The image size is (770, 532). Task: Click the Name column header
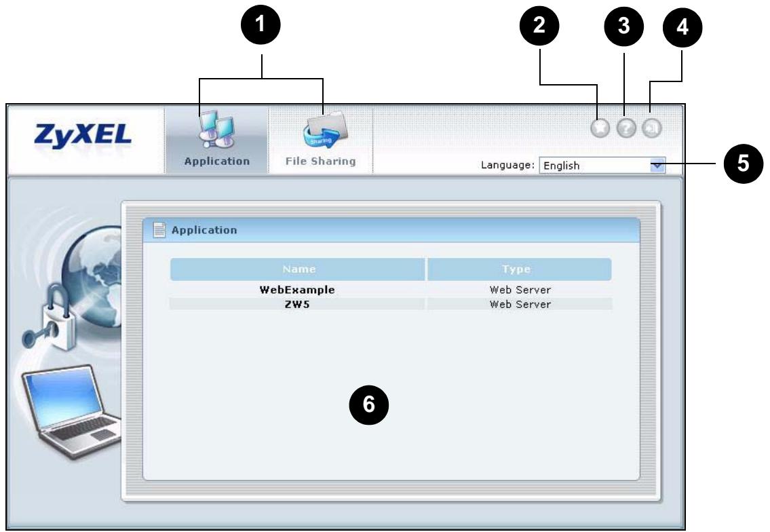[x=298, y=269]
